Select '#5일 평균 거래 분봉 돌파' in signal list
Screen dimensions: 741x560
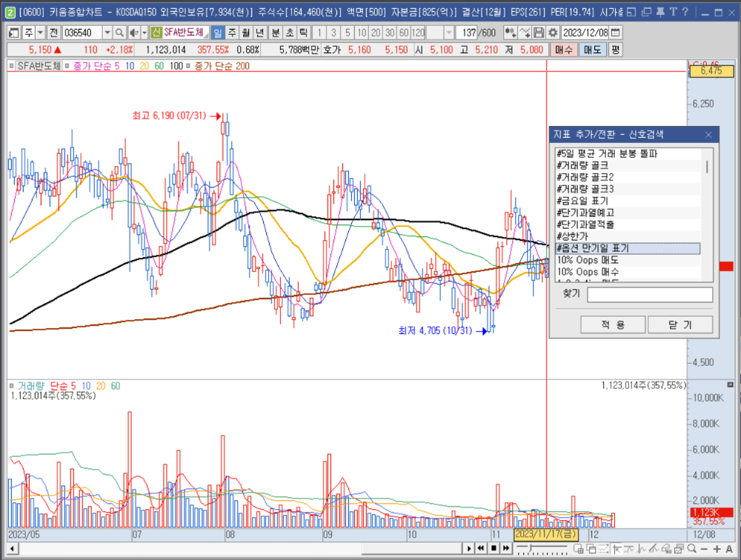tap(628, 153)
